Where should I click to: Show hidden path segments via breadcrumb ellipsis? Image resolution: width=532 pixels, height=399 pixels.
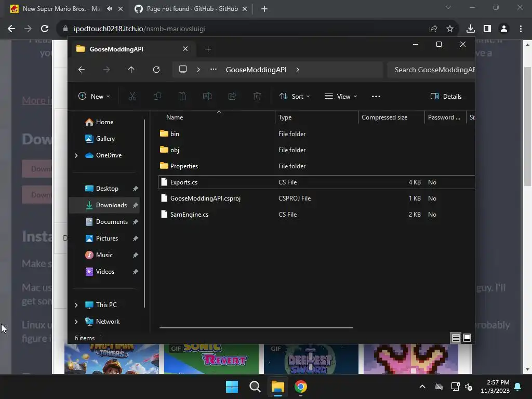pyautogui.click(x=214, y=69)
